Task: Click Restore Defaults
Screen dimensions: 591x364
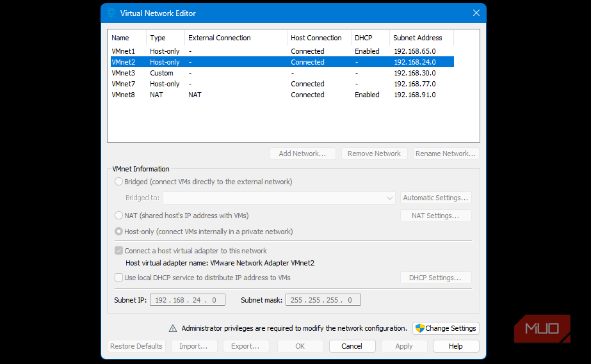Action: click(x=136, y=346)
